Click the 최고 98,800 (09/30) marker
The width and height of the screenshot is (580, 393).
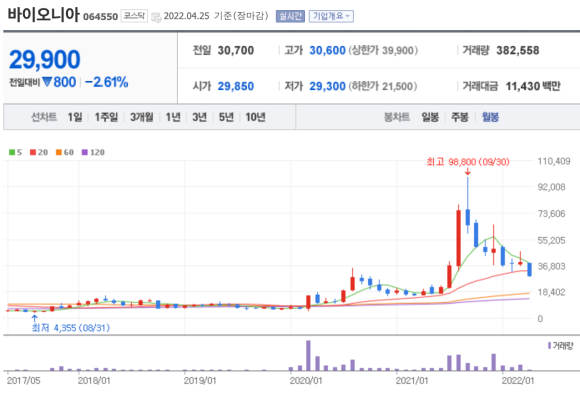(x=468, y=162)
